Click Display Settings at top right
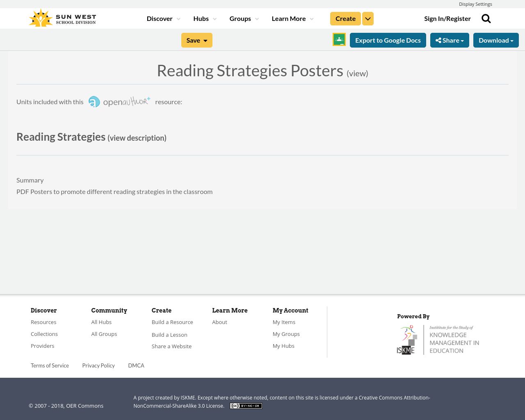 [x=475, y=3]
